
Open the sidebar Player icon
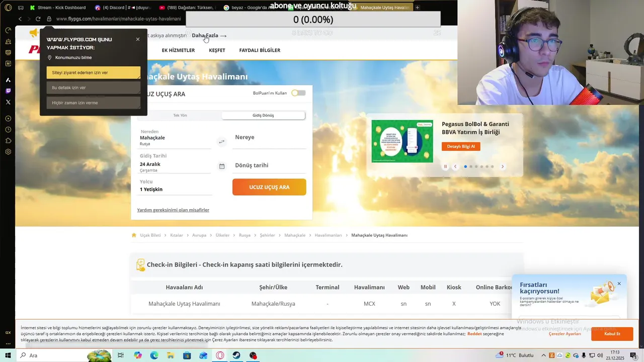pyautogui.click(x=8, y=119)
